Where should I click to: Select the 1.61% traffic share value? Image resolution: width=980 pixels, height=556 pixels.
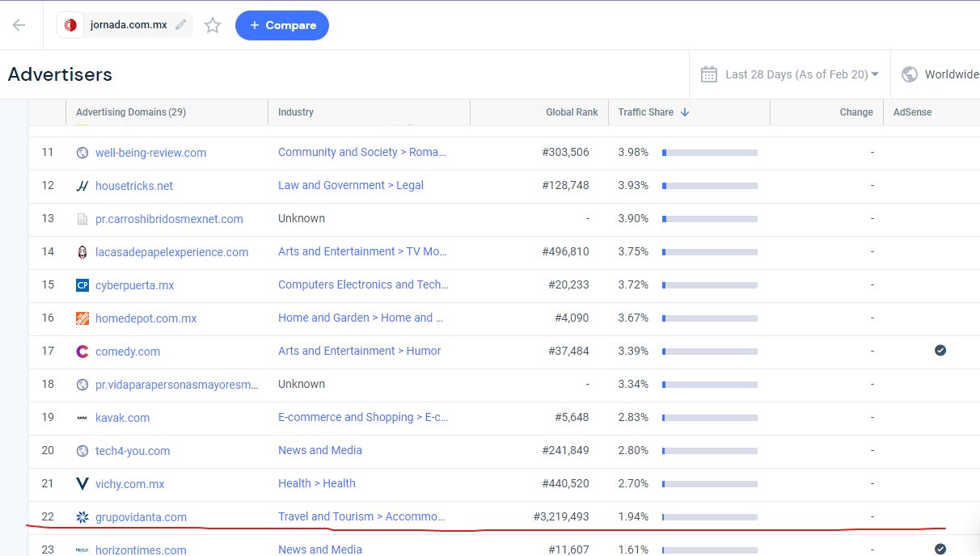point(633,550)
